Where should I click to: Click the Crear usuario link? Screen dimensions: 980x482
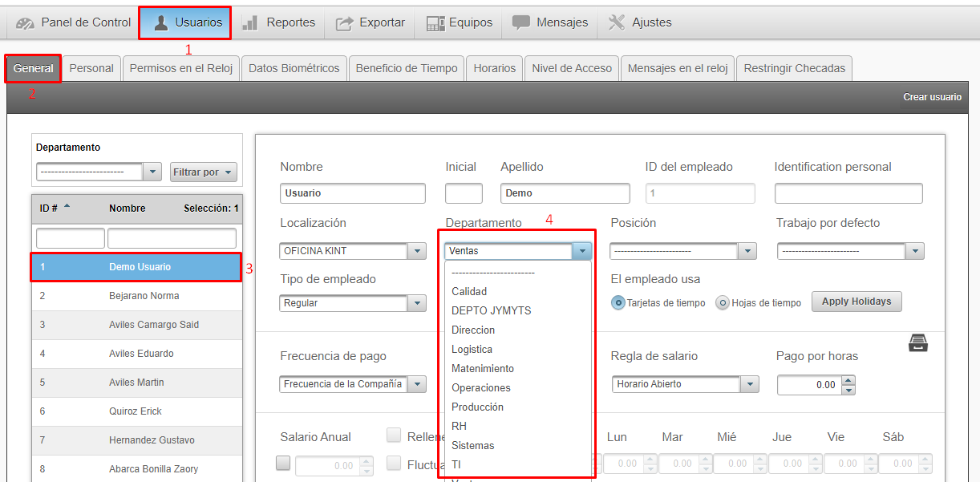[932, 97]
